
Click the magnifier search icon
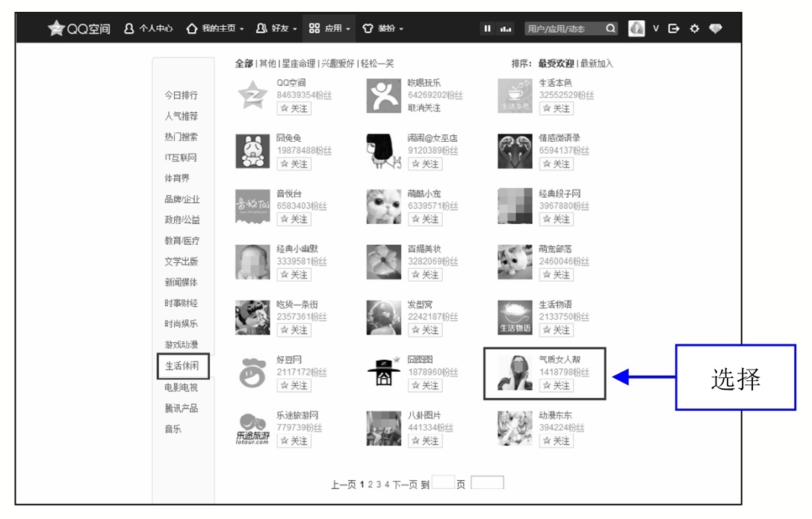611,28
